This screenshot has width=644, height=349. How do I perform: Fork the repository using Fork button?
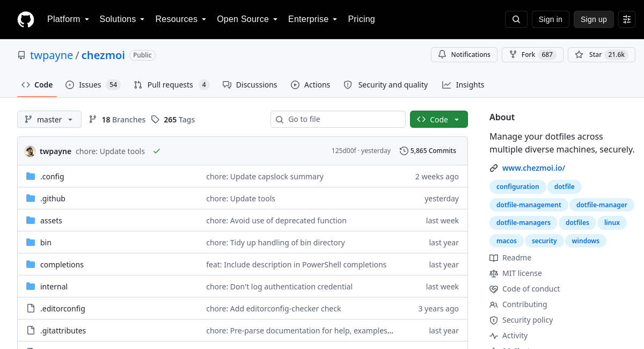532,55
